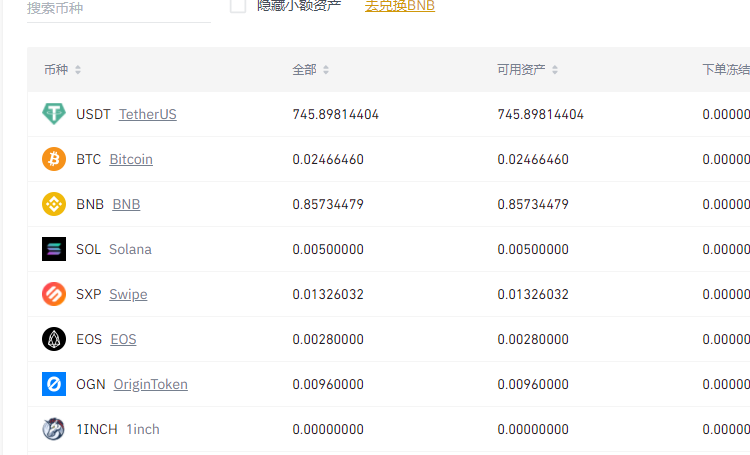Image resolution: width=750 pixels, height=455 pixels.
Task: Click the orange Bitcoin coin icon
Action: (54, 159)
